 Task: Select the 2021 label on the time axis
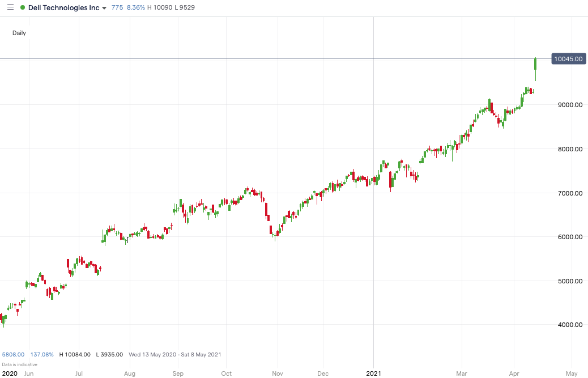click(x=374, y=373)
